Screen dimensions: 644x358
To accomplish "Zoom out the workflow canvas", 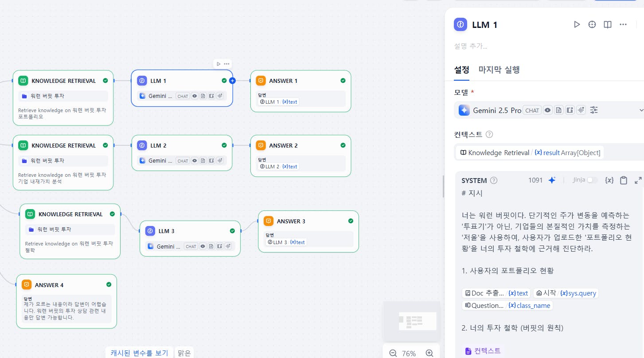I will point(393,353).
